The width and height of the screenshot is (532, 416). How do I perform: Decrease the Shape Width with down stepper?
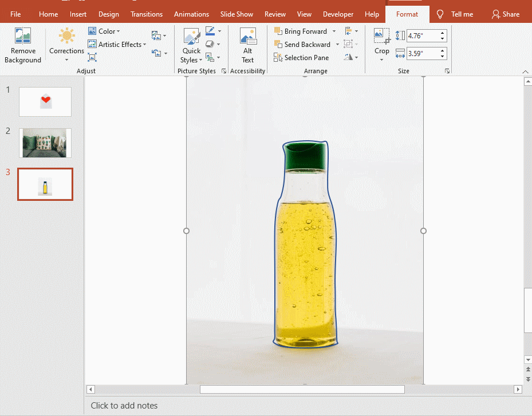[x=443, y=56]
